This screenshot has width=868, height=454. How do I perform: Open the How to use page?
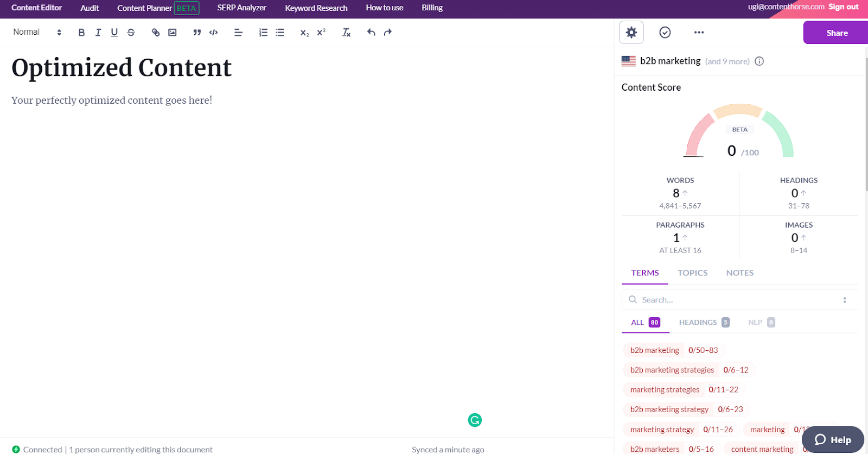click(x=385, y=8)
